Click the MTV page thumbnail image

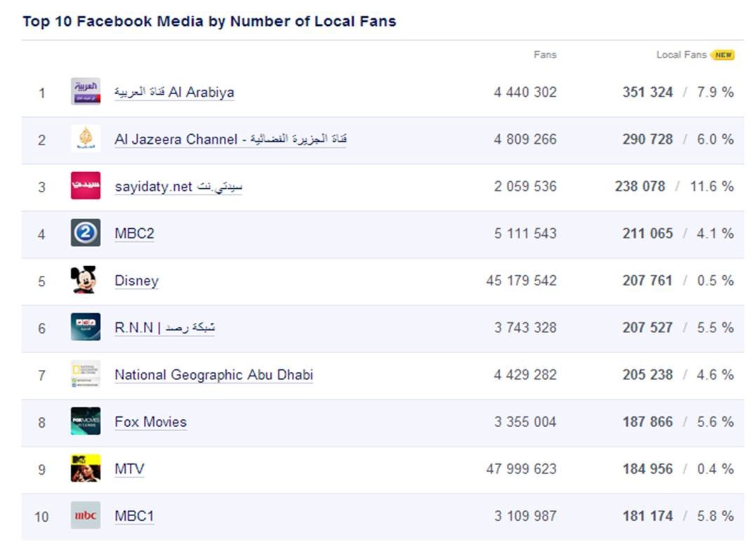86,468
